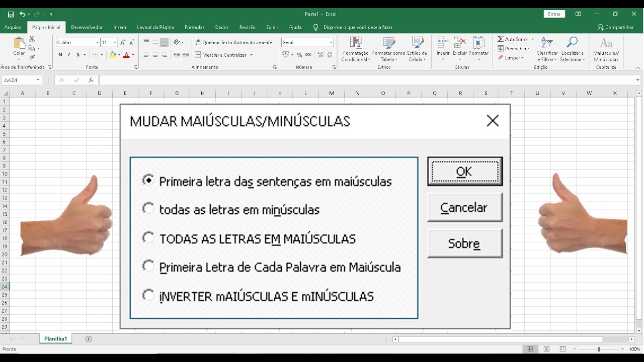
Task: Click the zoom slider handle
Action: (598, 349)
